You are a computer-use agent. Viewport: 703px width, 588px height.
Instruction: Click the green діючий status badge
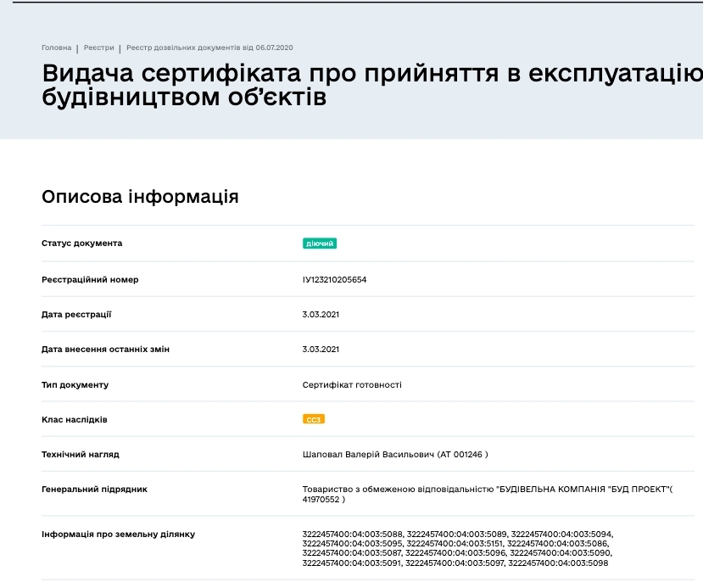tap(319, 244)
